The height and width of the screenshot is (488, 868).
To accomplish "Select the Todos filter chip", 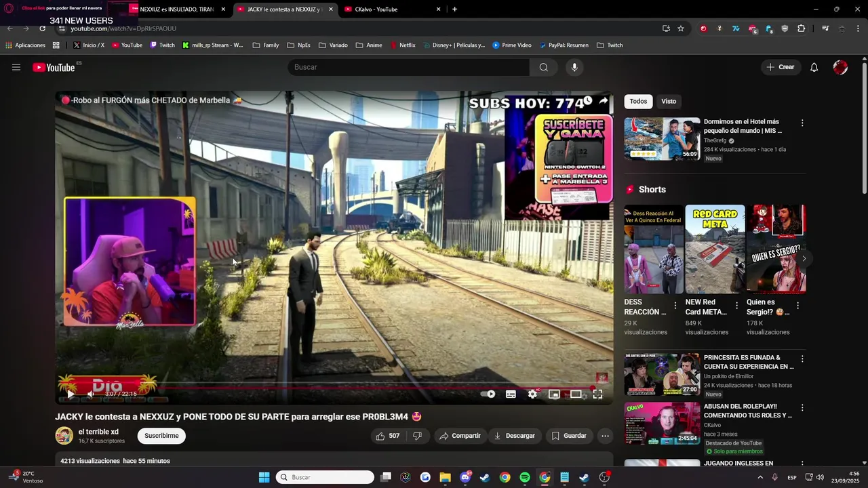I will click(x=638, y=101).
